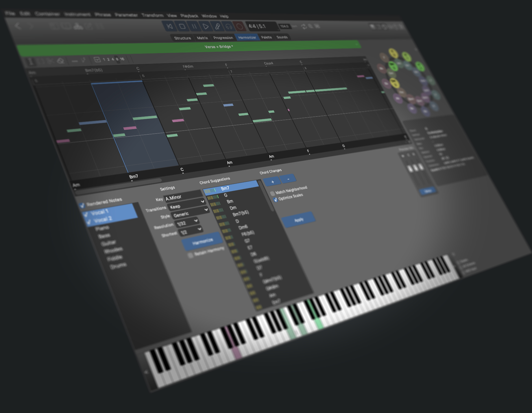This screenshot has width=532, height=413.
Task: Click the back arrow in the toolbar
Action: (18, 26)
